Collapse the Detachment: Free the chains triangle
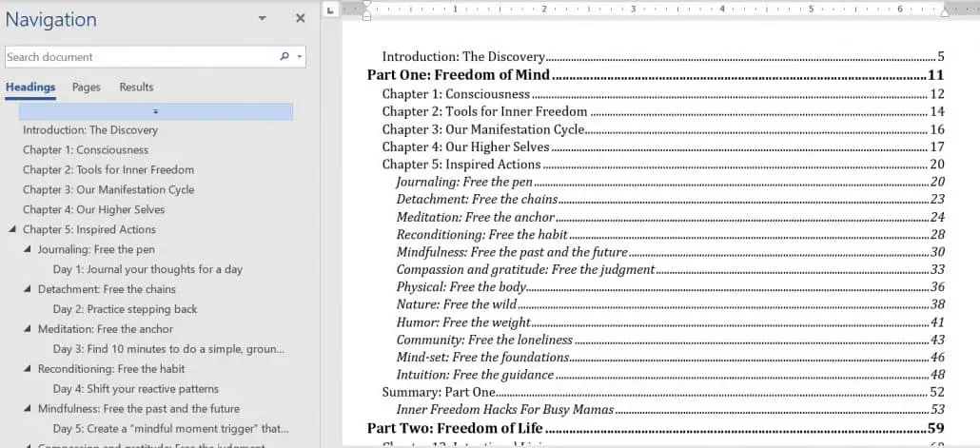Image resolution: width=980 pixels, height=448 pixels. coord(27,289)
